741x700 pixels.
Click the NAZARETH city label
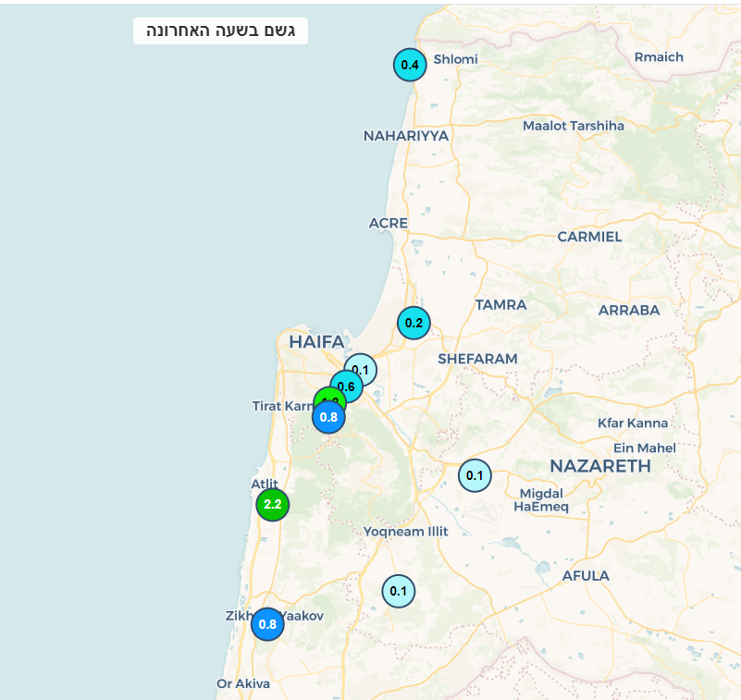600,466
